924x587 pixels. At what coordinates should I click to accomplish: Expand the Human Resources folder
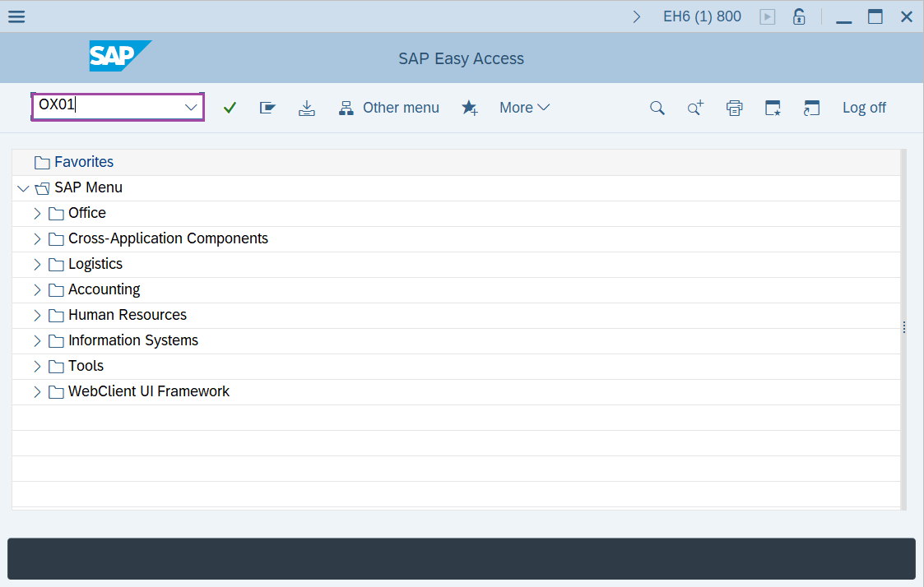36,314
